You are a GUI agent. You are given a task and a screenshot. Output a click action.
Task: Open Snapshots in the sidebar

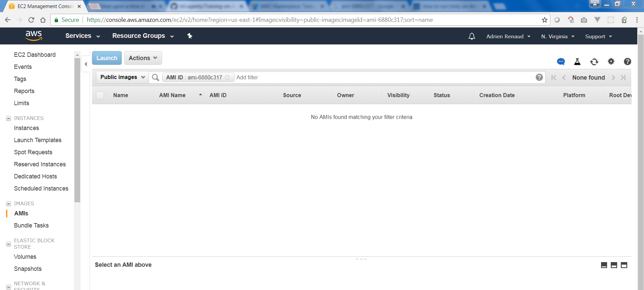pyautogui.click(x=28, y=269)
